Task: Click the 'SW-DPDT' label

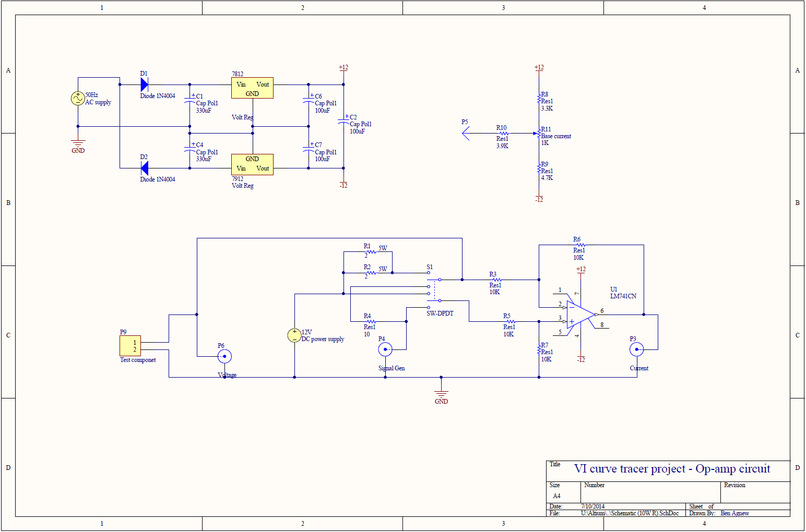Action: [440, 313]
